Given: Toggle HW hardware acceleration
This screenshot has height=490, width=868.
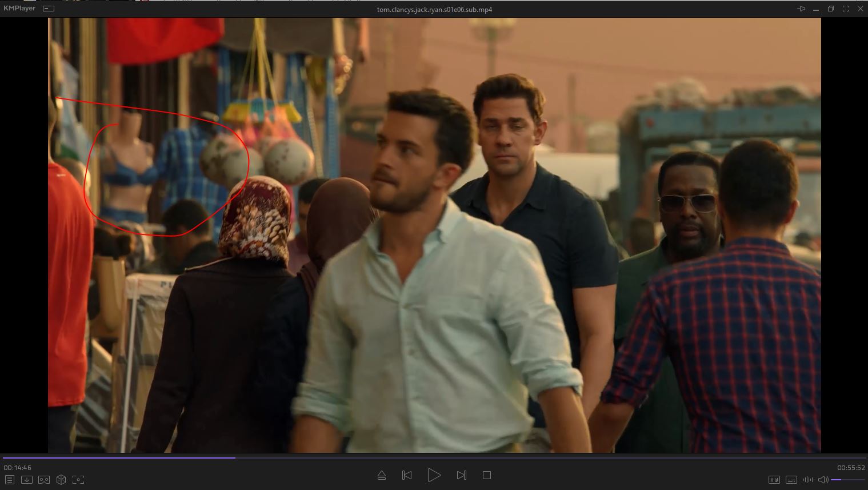Looking at the screenshot, I should coord(774,480).
